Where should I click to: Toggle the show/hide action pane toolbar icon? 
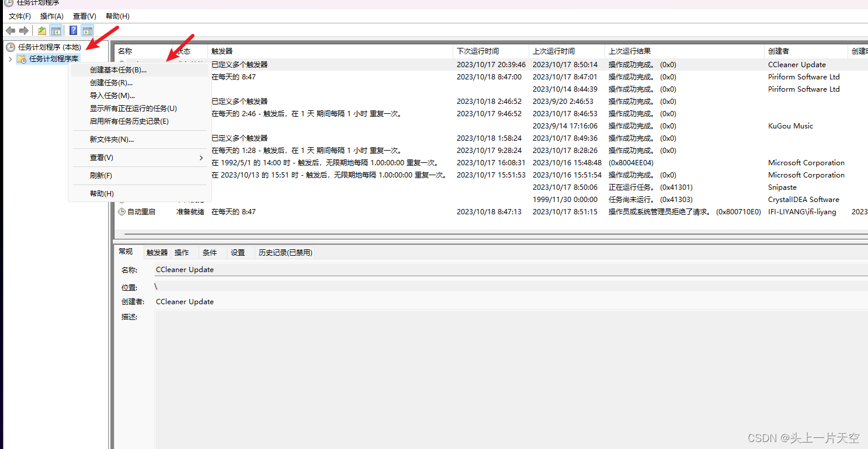point(88,30)
